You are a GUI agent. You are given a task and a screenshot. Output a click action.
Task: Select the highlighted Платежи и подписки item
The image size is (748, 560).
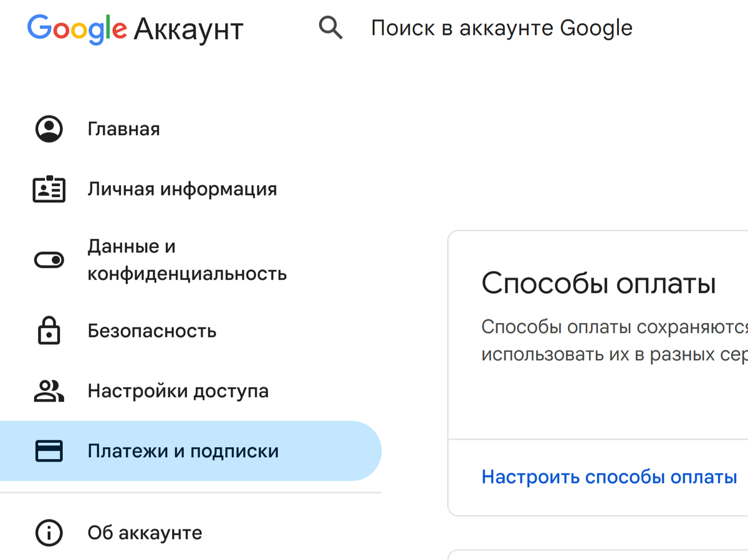pos(183,451)
